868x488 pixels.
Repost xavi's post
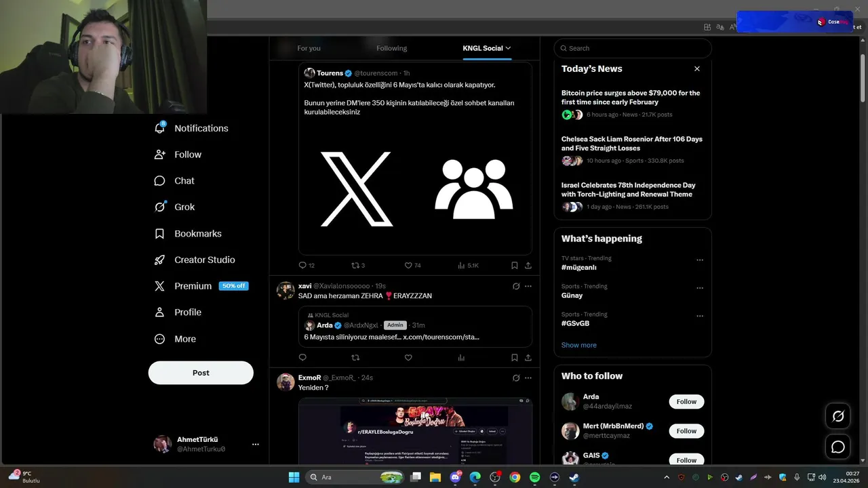point(355,358)
